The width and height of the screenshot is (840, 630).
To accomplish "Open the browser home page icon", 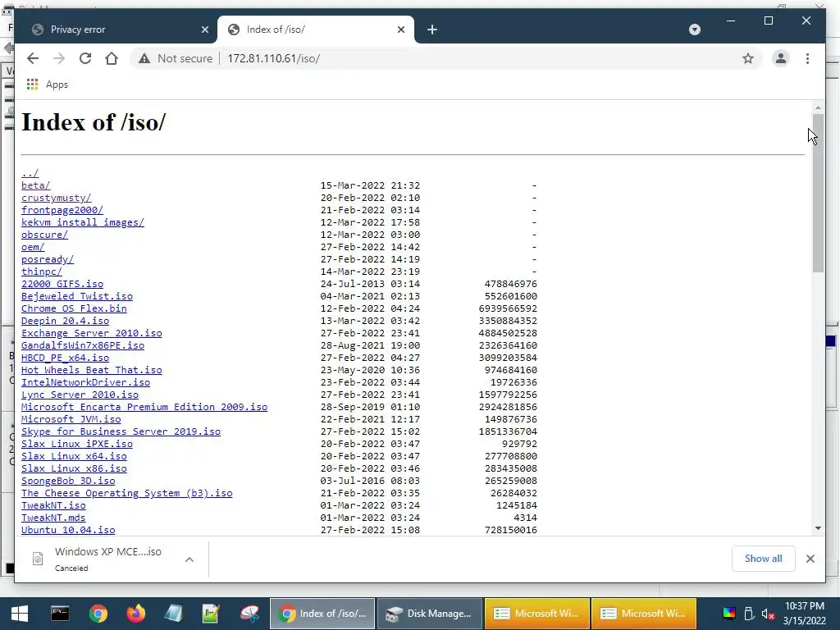I will pyautogui.click(x=112, y=58).
